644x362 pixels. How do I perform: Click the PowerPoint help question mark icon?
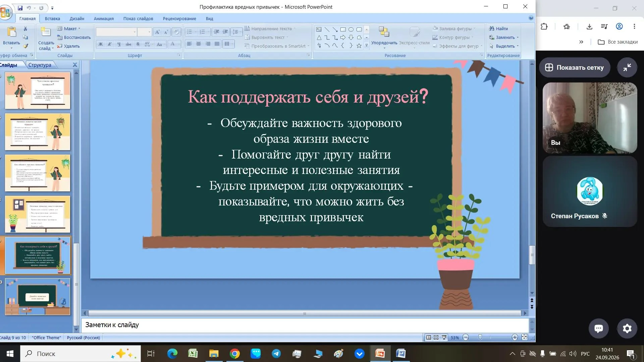tap(531, 18)
